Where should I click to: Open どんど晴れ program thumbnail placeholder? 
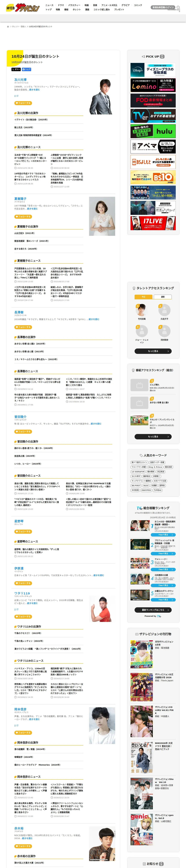139,385
